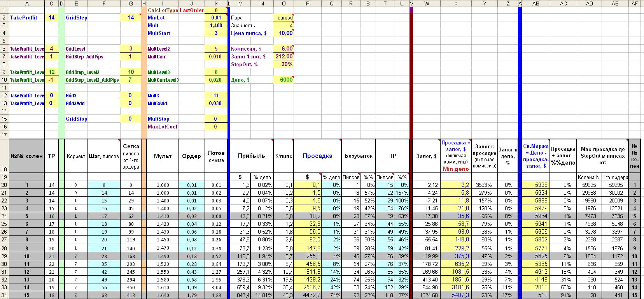Screen dimensions: 644x299
Task: Select the MultCorrLevel3 value 0,020
Action: [216, 80]
